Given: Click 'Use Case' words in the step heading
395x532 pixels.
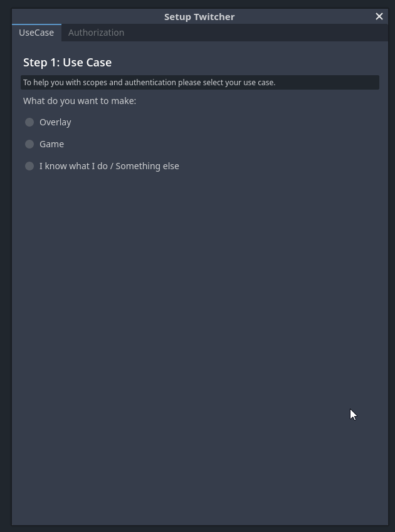Looking at the screenshot, I should [x=87, y=63].
